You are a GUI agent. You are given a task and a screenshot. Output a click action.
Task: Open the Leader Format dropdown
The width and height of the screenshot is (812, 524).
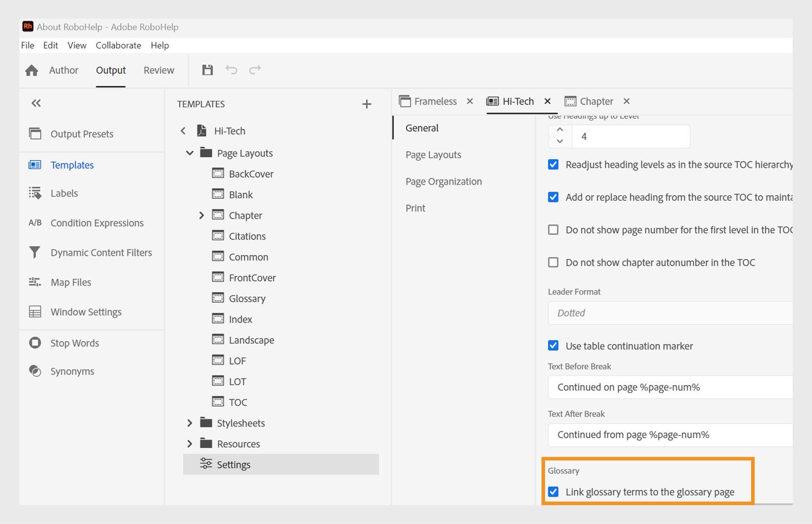670,313
